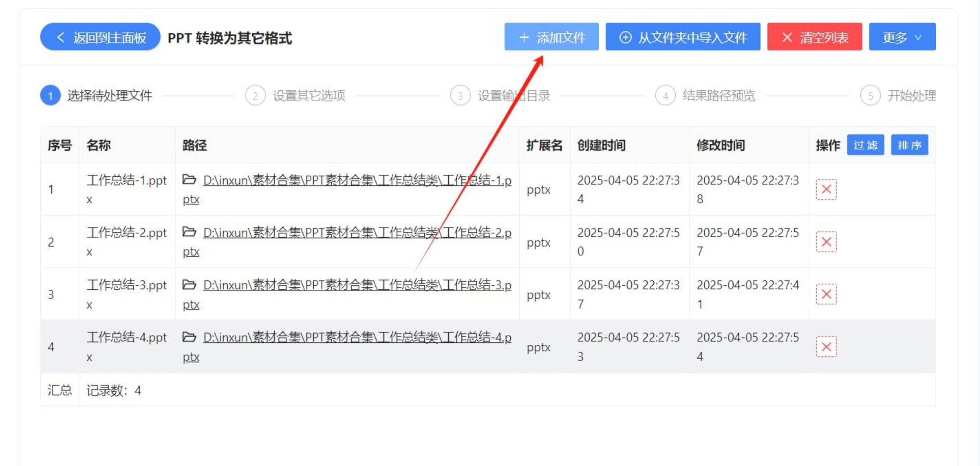The image size is (980, 466).
Task: Remove 工作总结-2.pptx using red X icon
Action: point(826,242)
